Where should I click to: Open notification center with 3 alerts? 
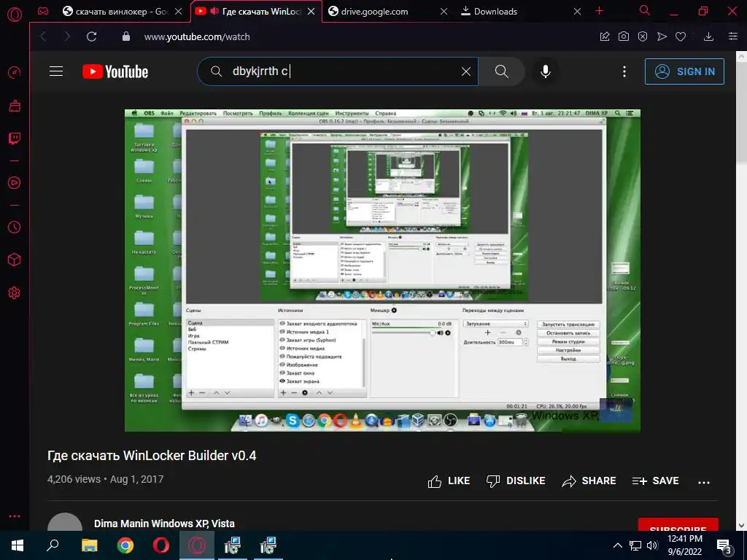724,547
